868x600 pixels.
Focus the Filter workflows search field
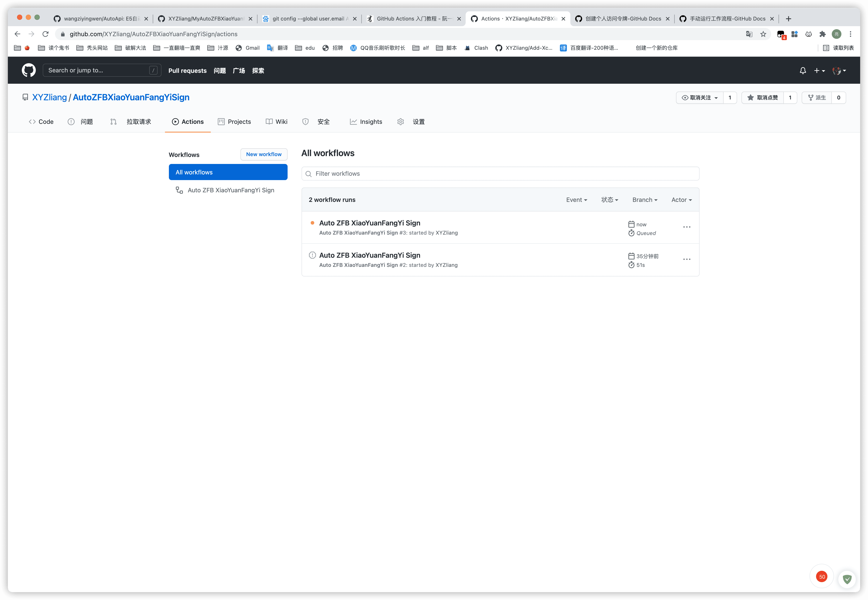click(500, 174)
